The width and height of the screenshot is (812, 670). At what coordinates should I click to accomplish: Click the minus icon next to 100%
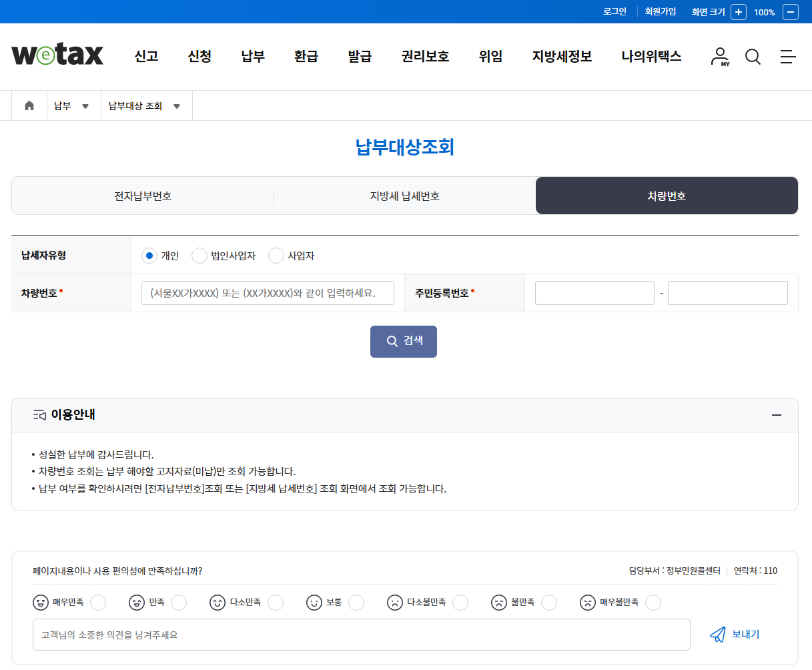(790, 12)
